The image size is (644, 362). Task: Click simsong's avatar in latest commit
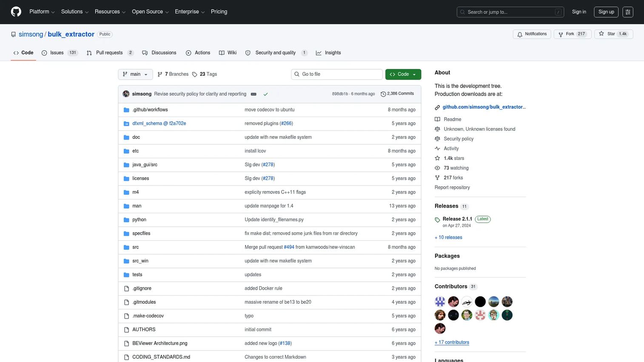[126, 94]
